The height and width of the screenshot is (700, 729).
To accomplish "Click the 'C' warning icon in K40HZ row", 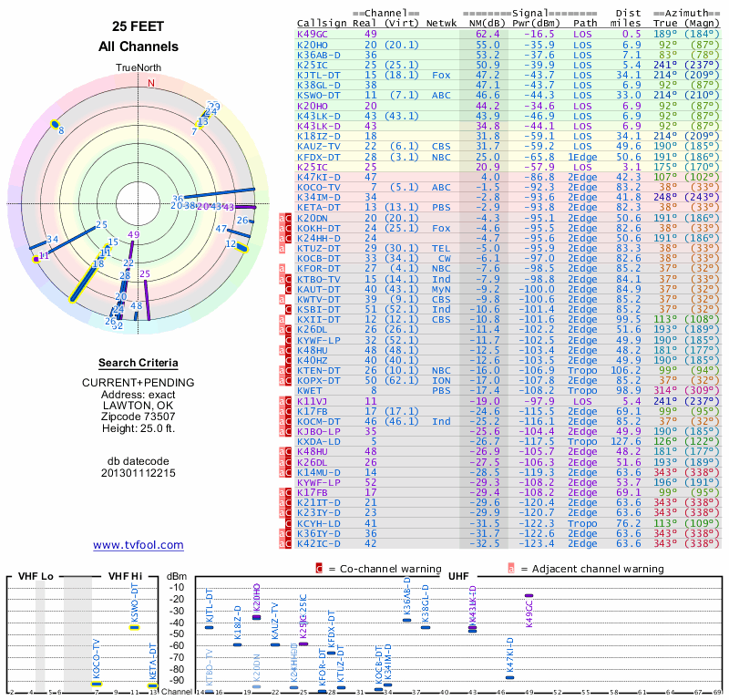I will 288,360.
